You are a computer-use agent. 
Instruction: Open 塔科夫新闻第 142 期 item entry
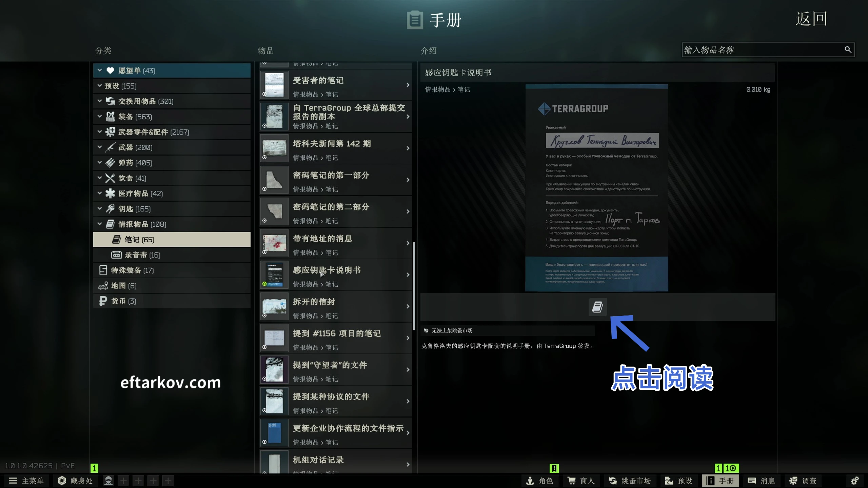[x=336, y=148]
